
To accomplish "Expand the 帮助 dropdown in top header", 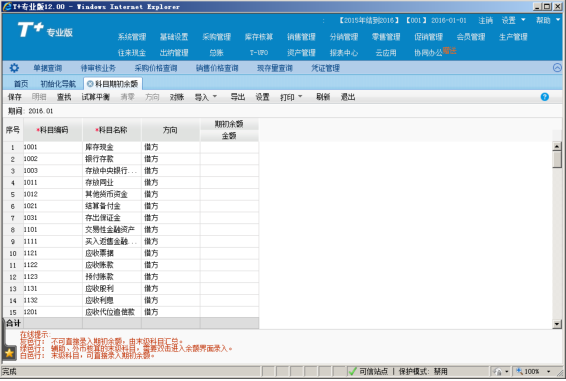I will coord(557,20).
